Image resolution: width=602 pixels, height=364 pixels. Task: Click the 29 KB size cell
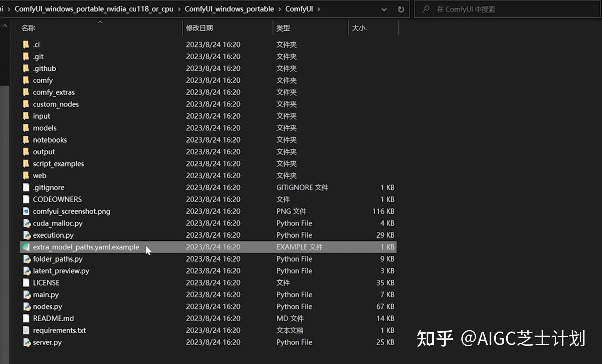[x=385, y=235]
